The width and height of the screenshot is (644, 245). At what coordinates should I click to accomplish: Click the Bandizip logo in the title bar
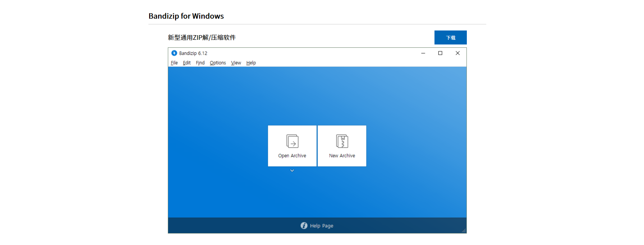pos(174,53)
